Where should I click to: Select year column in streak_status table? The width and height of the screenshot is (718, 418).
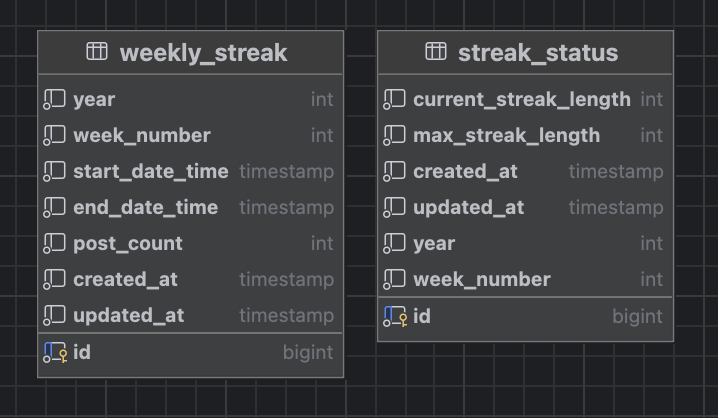click(525, 244)
